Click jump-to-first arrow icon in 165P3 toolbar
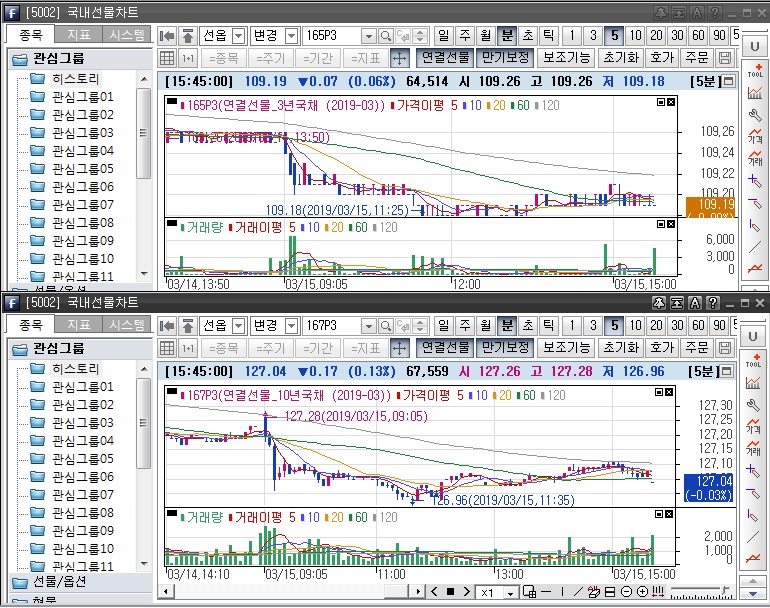Viewport: 770px width, 608px height. [167, 36]
